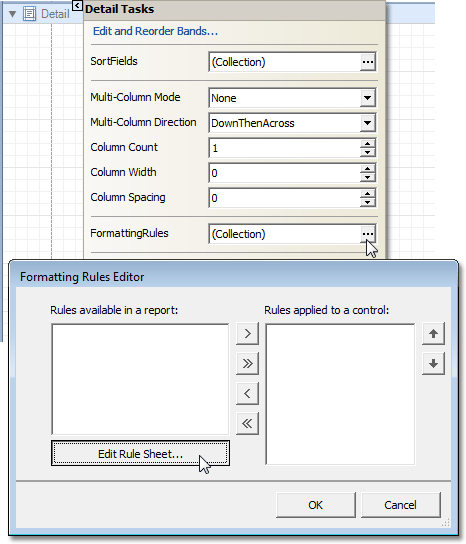
Task: Open Multi-Column Mode dropdown
Action: coord(367,98)
